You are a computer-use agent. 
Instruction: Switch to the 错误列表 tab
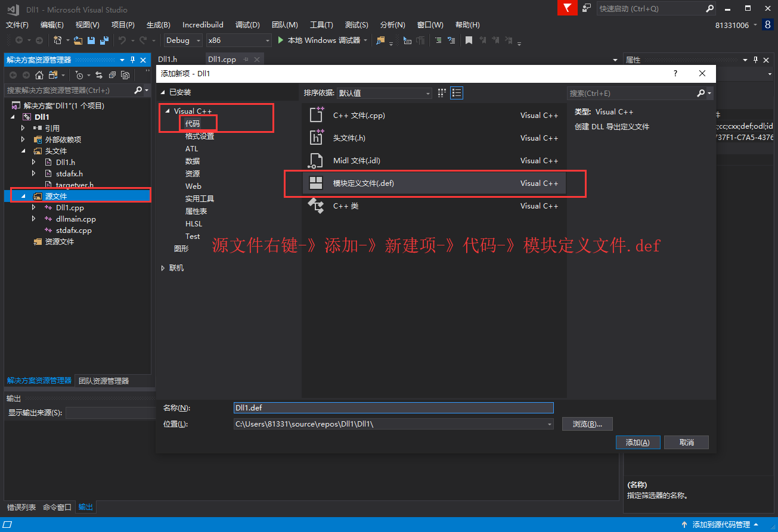click(x=21, y=508)
